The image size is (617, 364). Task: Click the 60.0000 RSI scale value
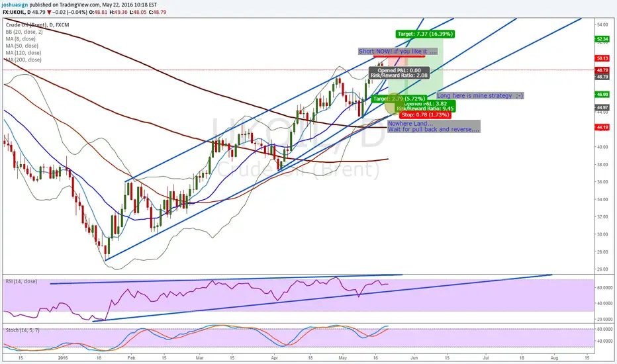604,288
